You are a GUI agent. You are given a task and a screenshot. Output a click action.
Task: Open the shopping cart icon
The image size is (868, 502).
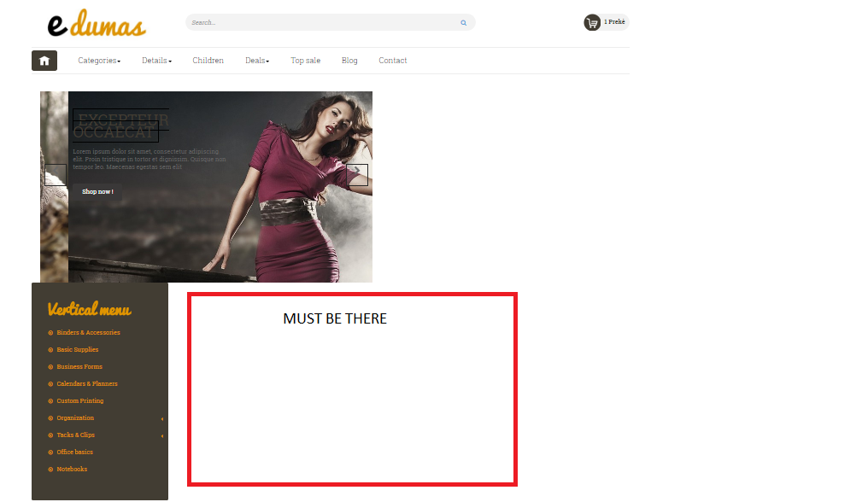pyautogui.click(x=592, y=23)
